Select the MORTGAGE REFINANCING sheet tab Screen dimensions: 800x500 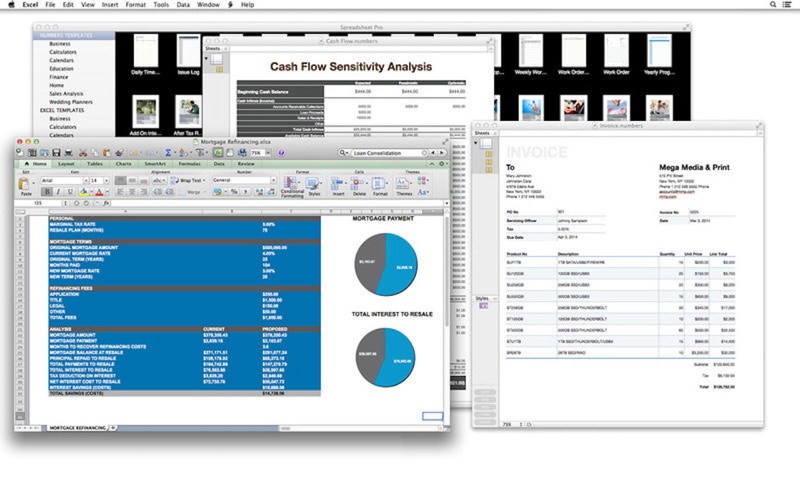(x=78, y=428)
